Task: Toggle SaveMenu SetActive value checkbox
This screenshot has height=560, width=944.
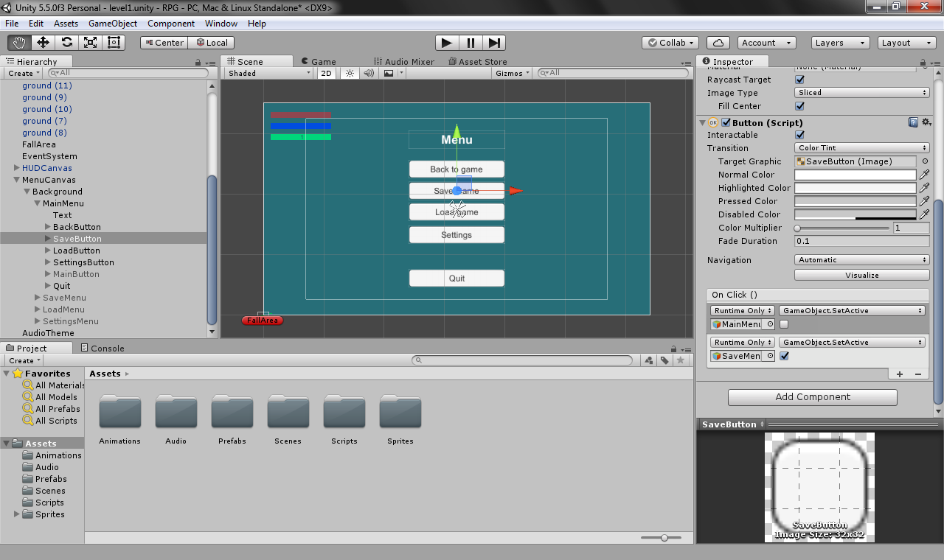Action: [x=784, y=356]
